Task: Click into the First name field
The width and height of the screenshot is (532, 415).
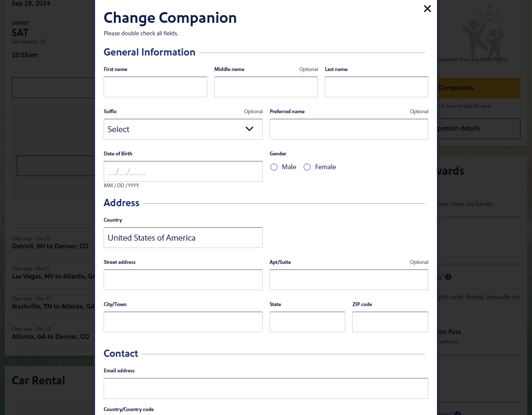Action: pos(155,87)
